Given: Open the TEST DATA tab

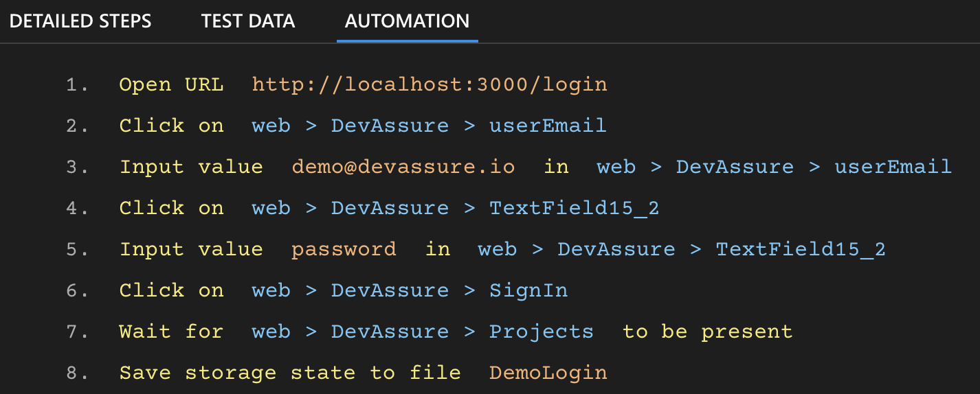Looking at the screenshot, I should [248, 21].
